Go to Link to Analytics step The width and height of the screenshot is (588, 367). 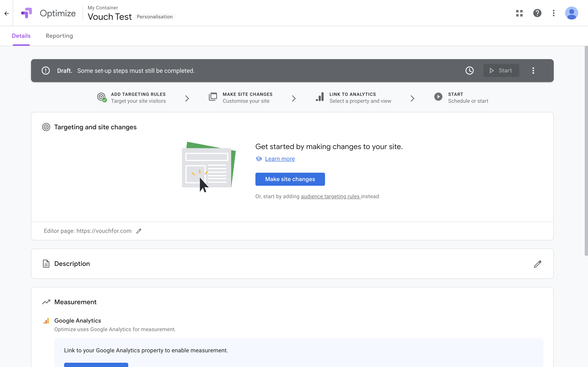coord(360,98)
